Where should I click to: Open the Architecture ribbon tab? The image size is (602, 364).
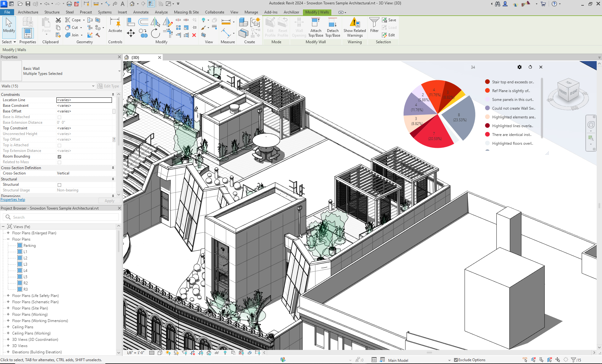click(28, 12)
